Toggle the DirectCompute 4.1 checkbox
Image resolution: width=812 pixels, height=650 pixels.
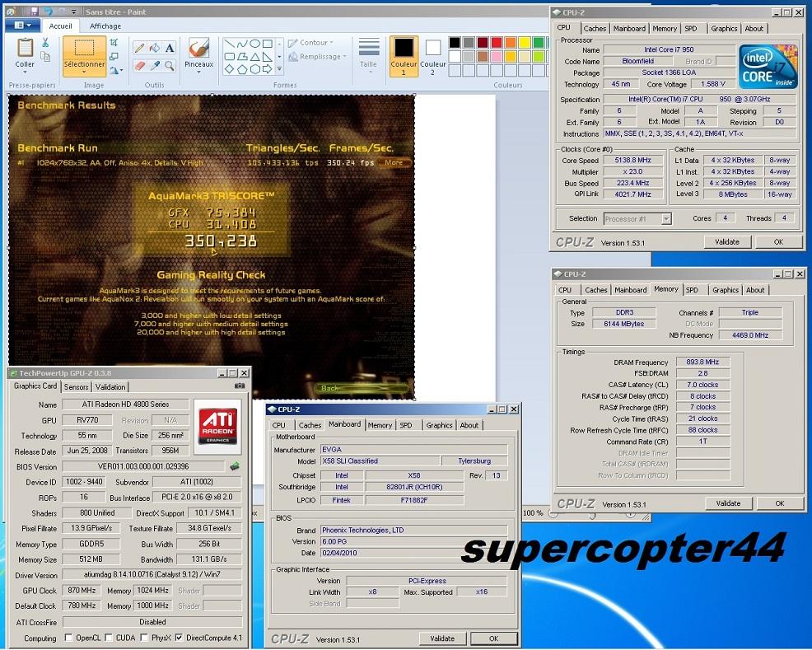click(179, 638)
